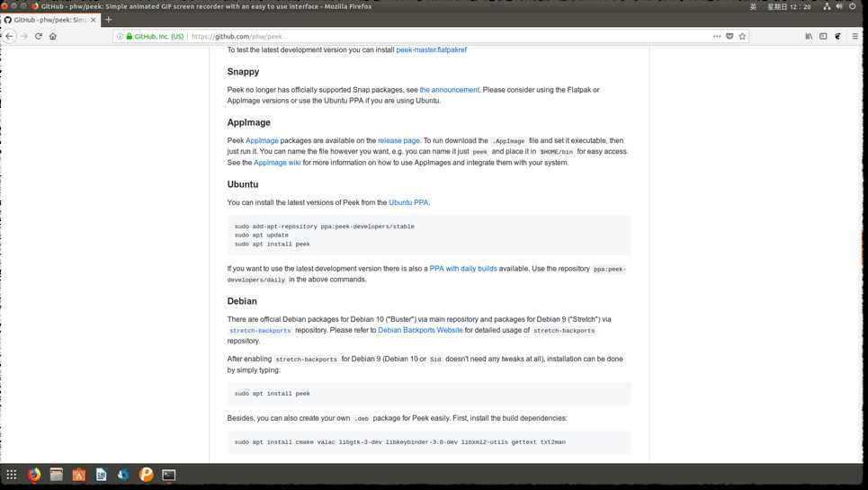Open the page actions three-dot menu

(x=717, y=36)
